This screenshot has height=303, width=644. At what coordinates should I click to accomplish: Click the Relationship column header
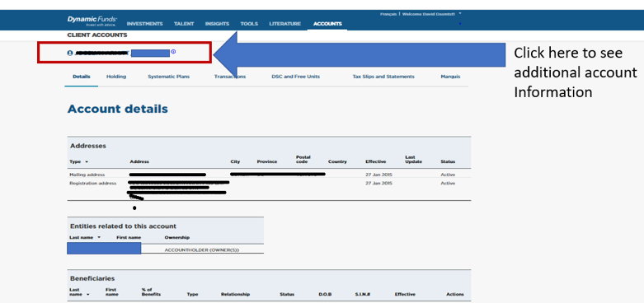[235, 295]
